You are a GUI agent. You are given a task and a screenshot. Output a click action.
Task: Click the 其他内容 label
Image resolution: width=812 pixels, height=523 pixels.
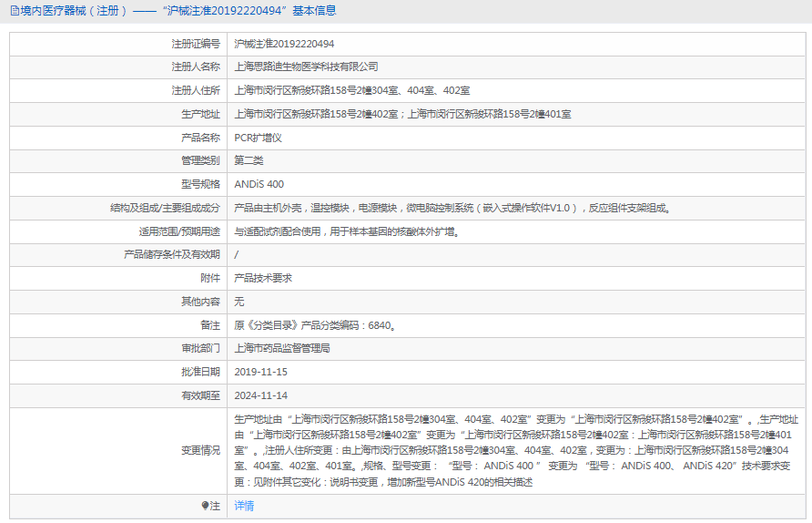[x=200, y=302]
